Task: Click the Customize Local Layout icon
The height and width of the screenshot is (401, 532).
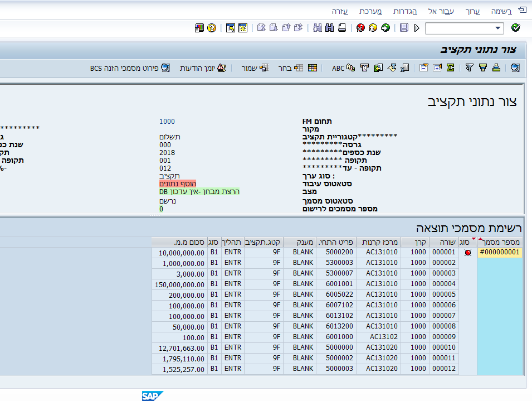Action: pyautogui.click(x=199, y=28)
